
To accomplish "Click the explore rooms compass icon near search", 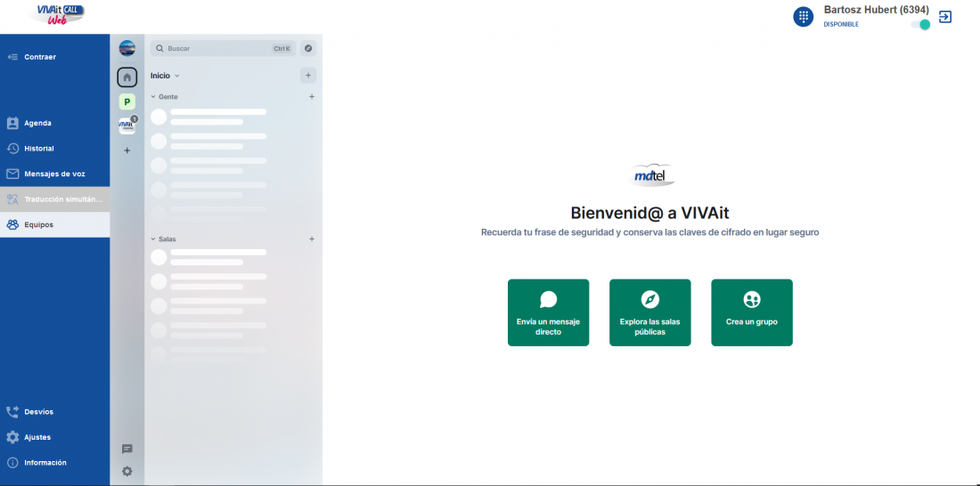I will (308, 48).
